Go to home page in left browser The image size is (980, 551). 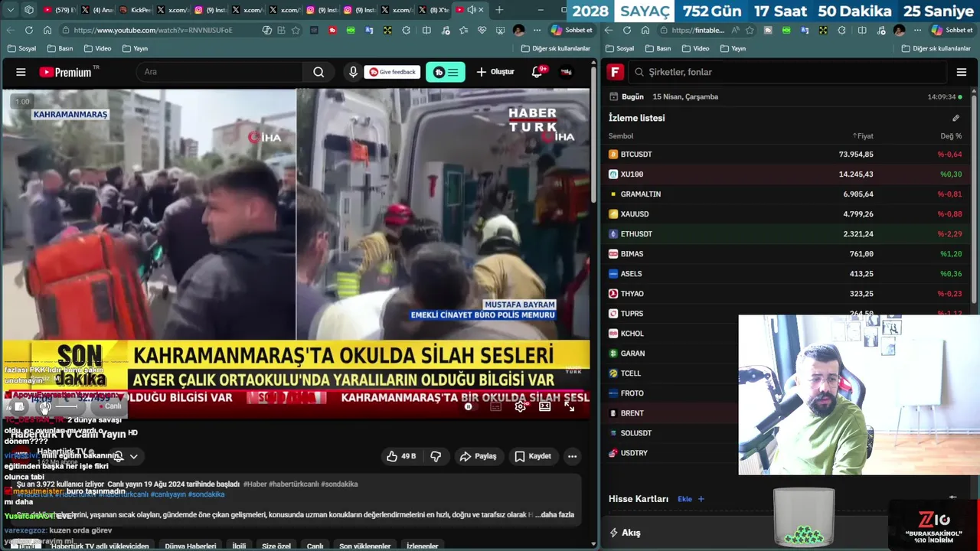tap(47, 30)
